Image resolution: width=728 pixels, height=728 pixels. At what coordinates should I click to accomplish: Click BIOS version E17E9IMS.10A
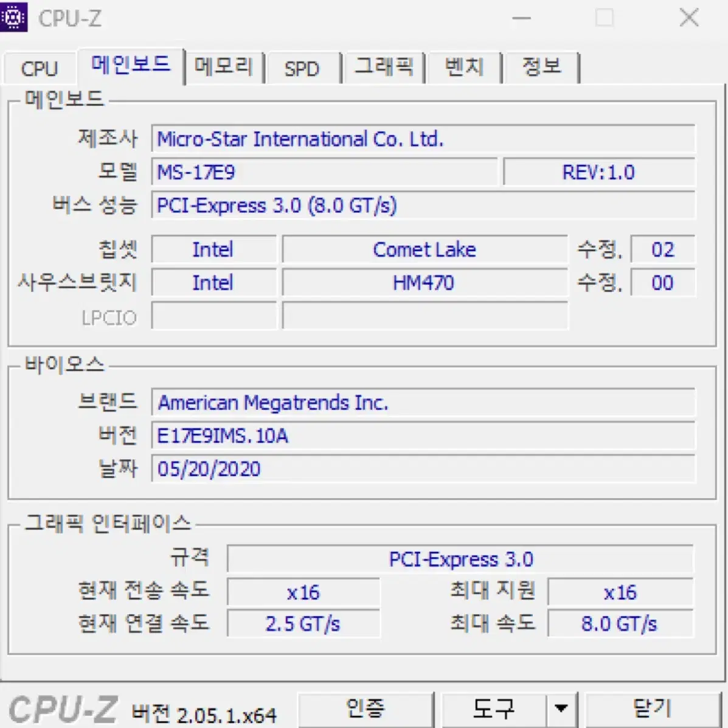(x=423, y=435)
